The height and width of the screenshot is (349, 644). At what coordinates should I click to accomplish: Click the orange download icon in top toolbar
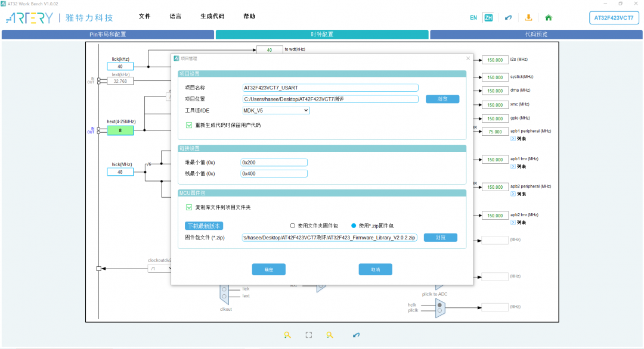pos(528,17)
